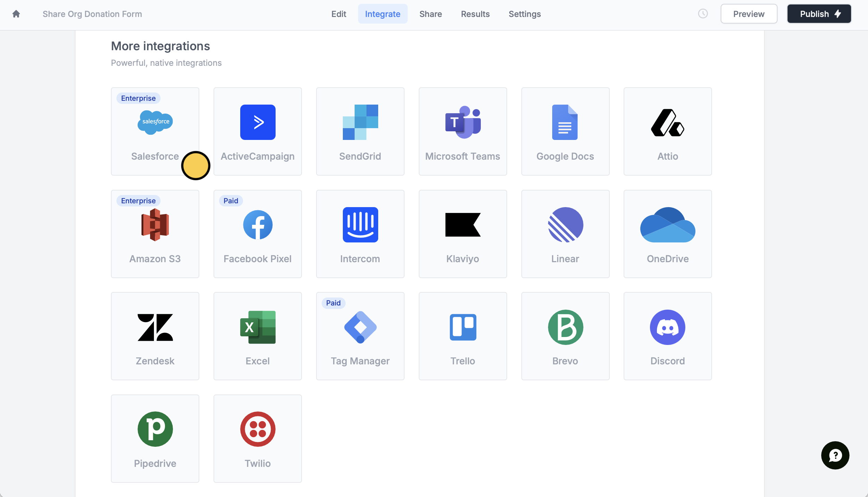
Task: Click the OneDrive label
Action: pos(668,259)
